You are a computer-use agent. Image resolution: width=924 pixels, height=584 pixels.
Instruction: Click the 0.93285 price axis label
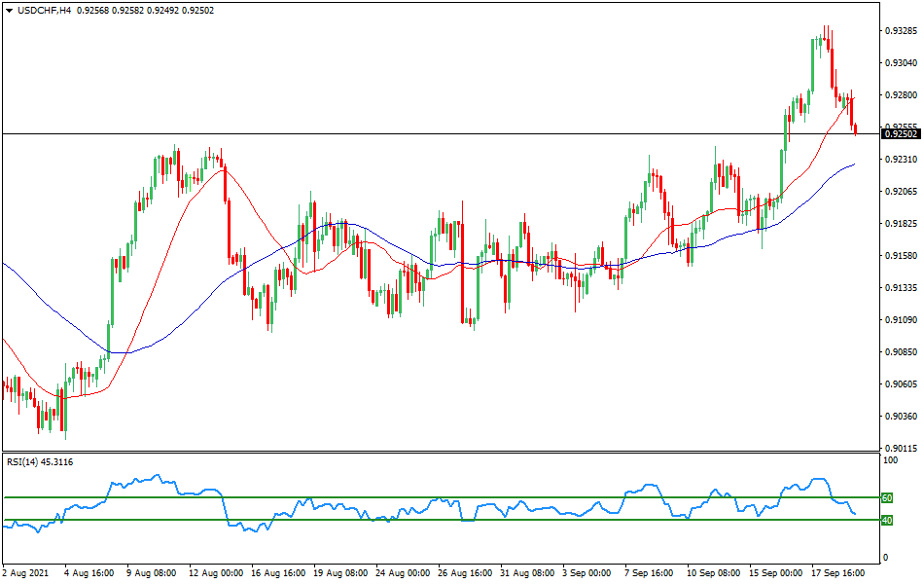(x=901, y=31)
